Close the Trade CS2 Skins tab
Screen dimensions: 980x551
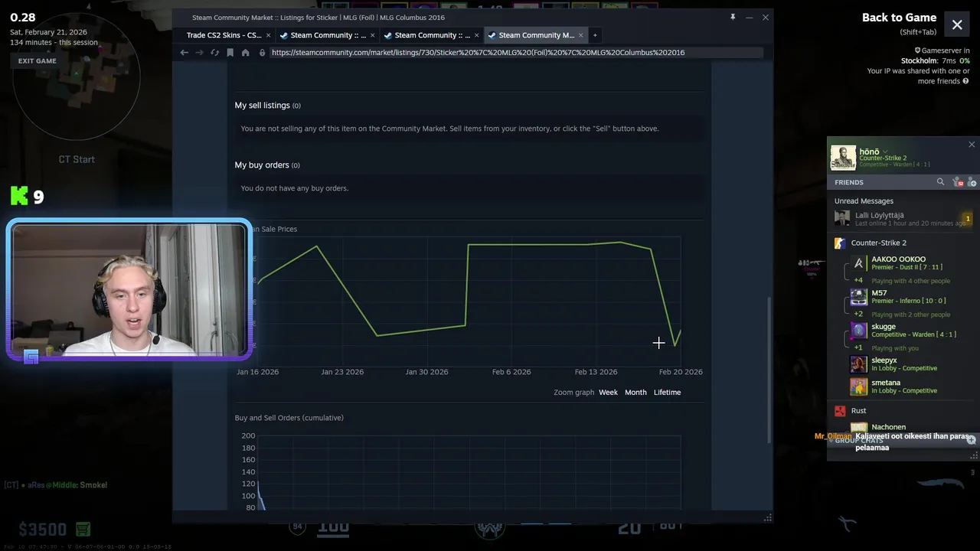pos(268,35)
